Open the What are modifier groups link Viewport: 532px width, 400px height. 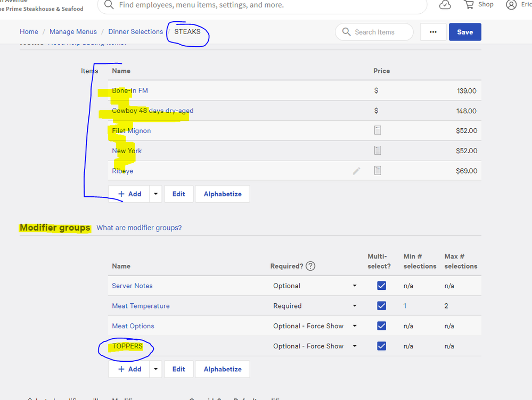[x=139, y=228]
